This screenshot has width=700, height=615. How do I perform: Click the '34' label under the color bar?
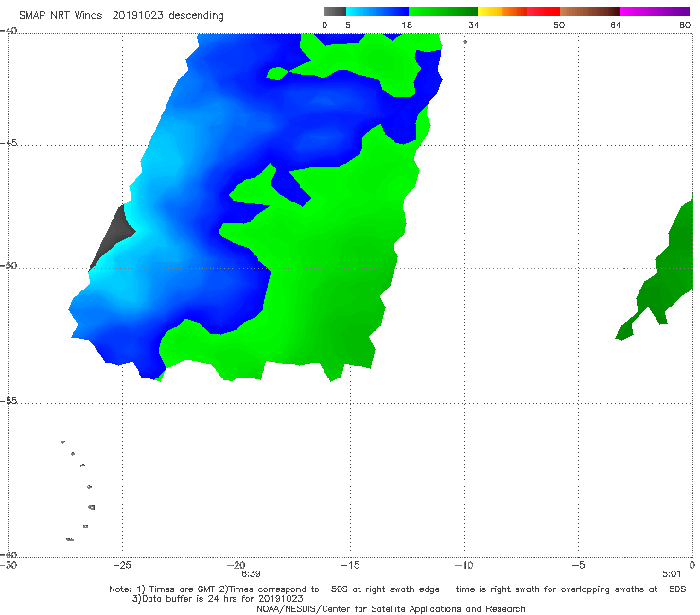474,25
